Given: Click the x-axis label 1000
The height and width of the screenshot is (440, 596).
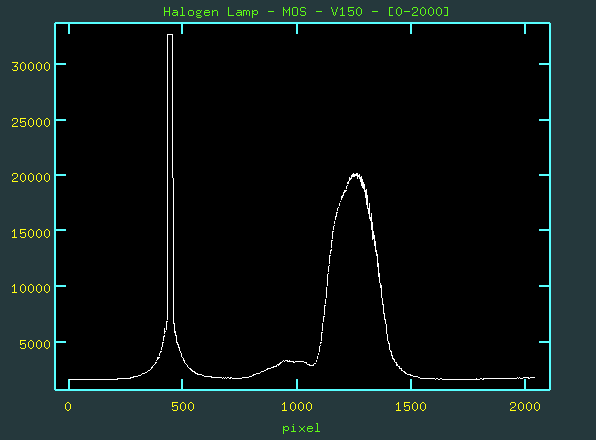Looking at the screenshot, I should point(297,407).
